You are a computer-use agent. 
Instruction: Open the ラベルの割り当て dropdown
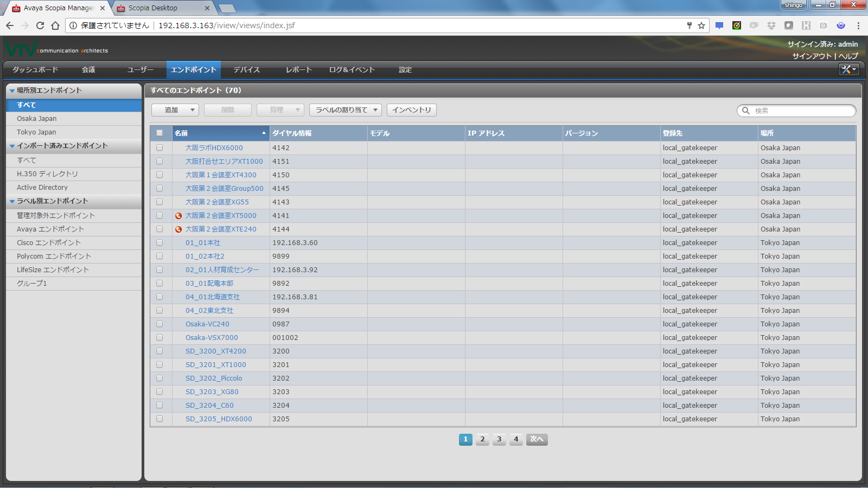pos(346,110)
